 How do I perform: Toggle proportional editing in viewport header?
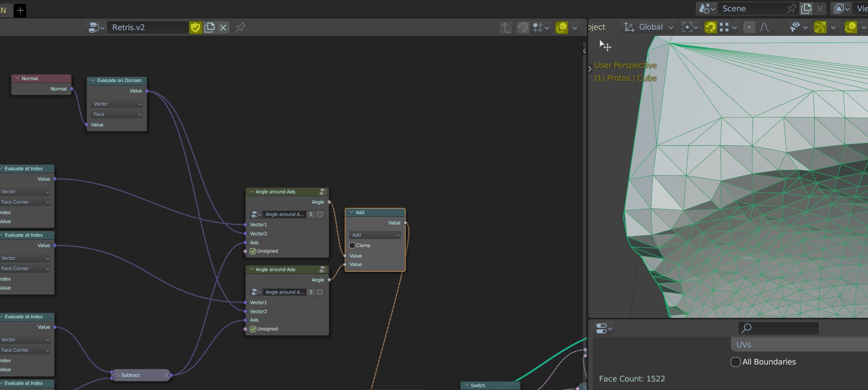749,27
